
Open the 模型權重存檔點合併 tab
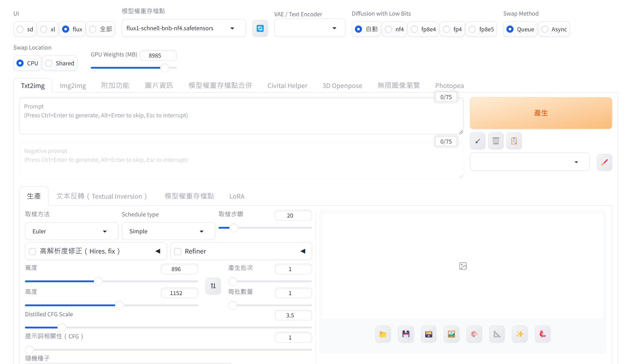click(220, 86)
